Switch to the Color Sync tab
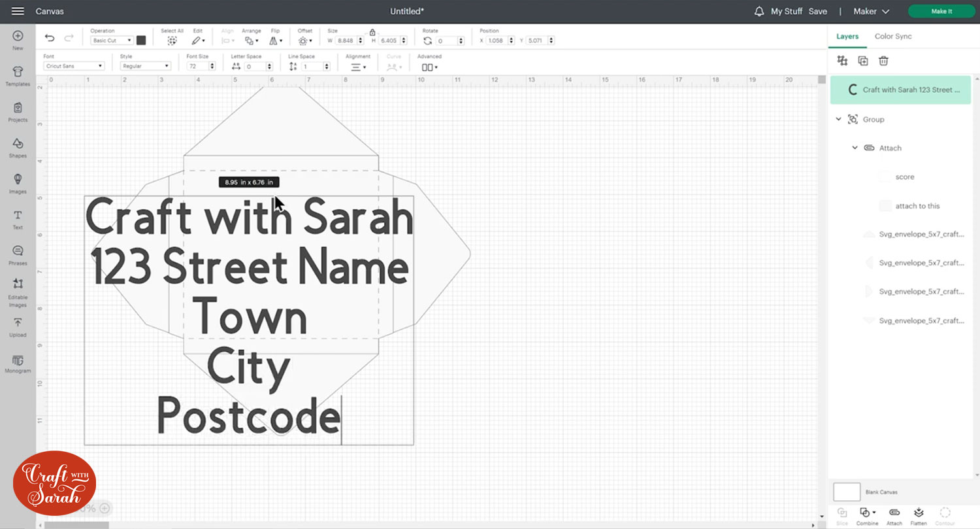Viewport: 980px width, 529px height. 893,37
